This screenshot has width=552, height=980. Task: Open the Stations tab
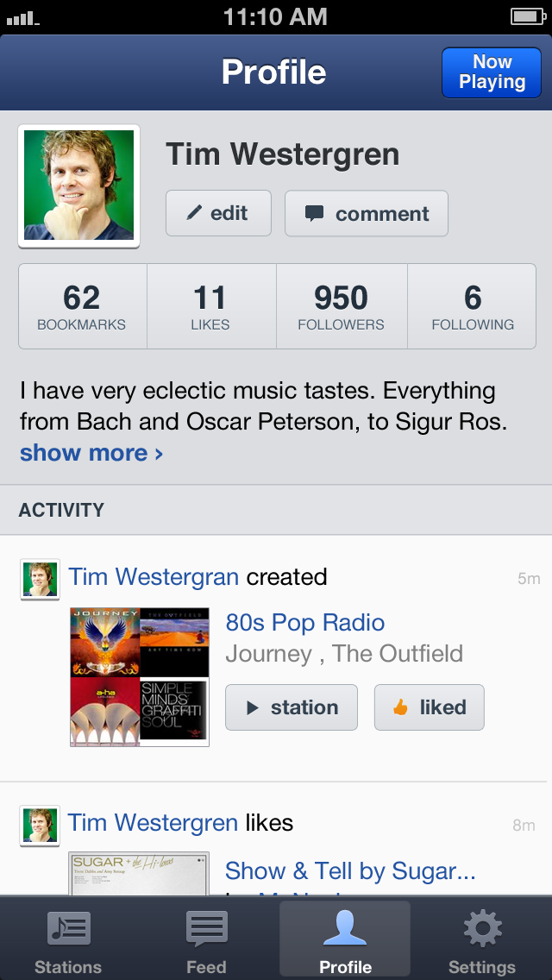point(68,939)
